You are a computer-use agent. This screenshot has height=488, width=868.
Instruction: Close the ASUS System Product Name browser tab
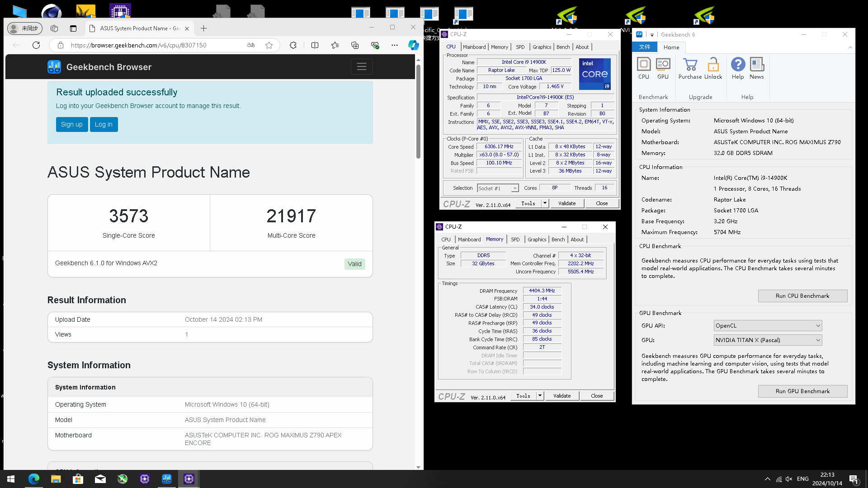coord(187,28)
